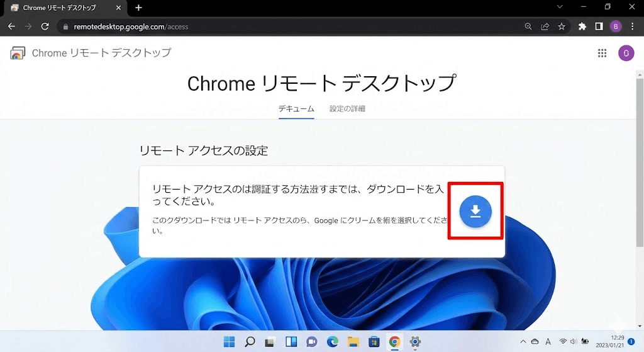This screenshot has height=352, width=644.
Task: Show hidden system tray icons
Action: pos(523,341)
